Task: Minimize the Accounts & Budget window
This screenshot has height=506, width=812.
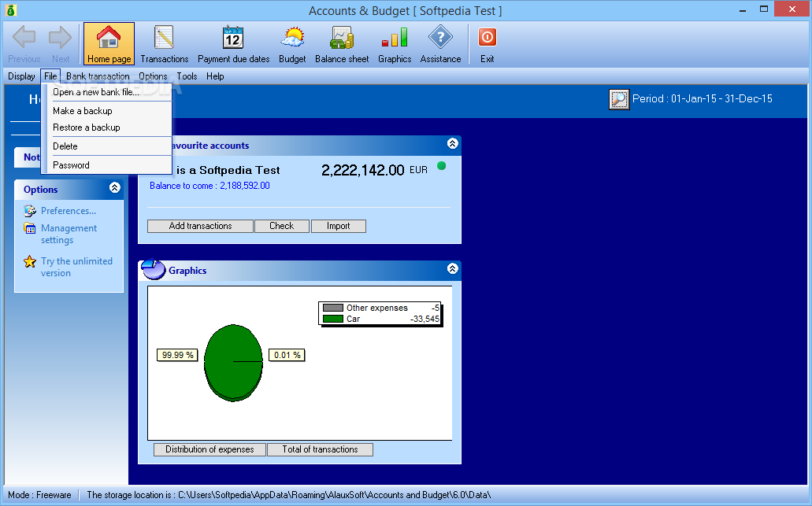Action: pyautogui.click(x=743, y=9)
